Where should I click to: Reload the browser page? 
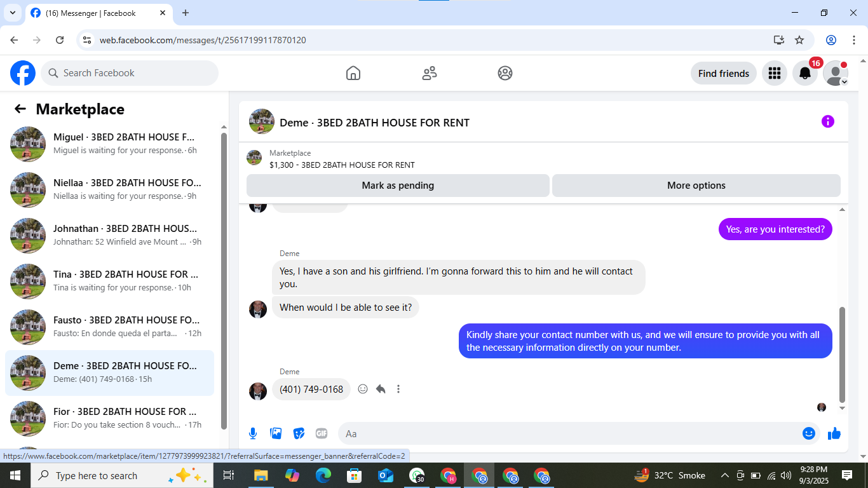click(x=60, y=40)
